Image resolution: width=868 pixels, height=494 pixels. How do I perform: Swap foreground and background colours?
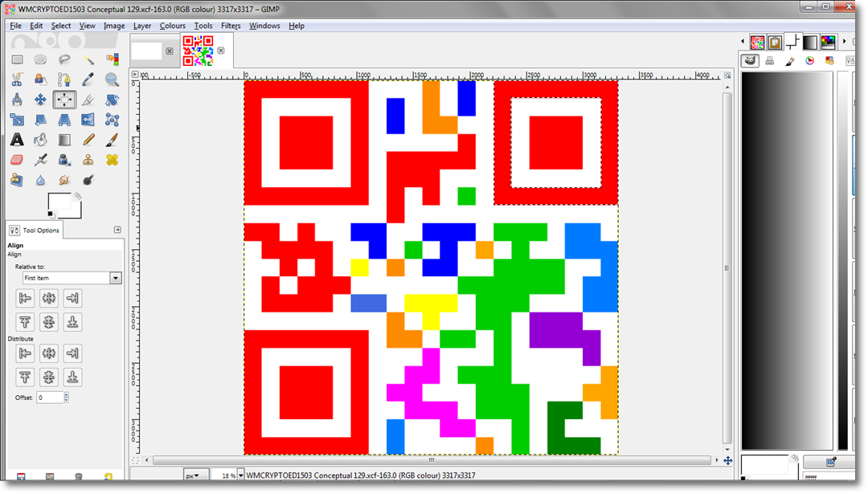pos(78,196)
